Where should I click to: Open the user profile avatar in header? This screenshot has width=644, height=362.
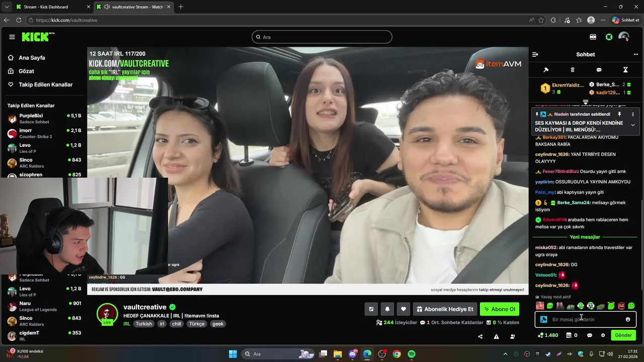[624, 37]
